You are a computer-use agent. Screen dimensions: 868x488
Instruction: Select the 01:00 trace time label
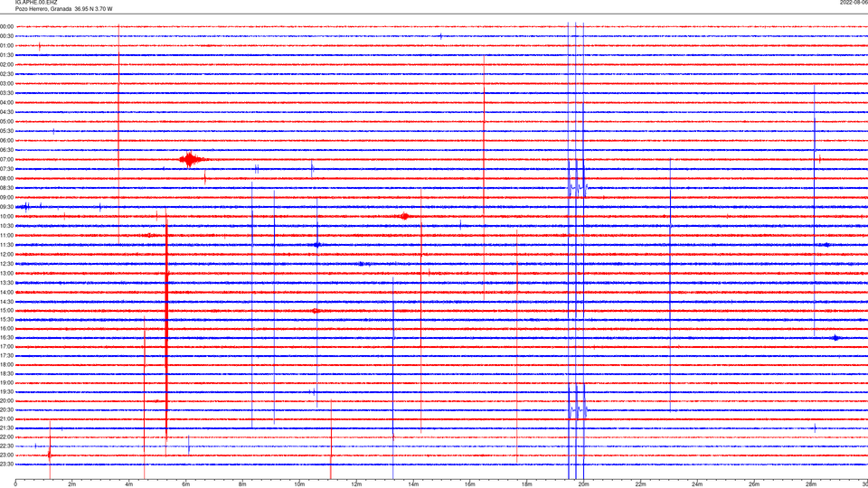pyautogui.click(x=6, y=45)
